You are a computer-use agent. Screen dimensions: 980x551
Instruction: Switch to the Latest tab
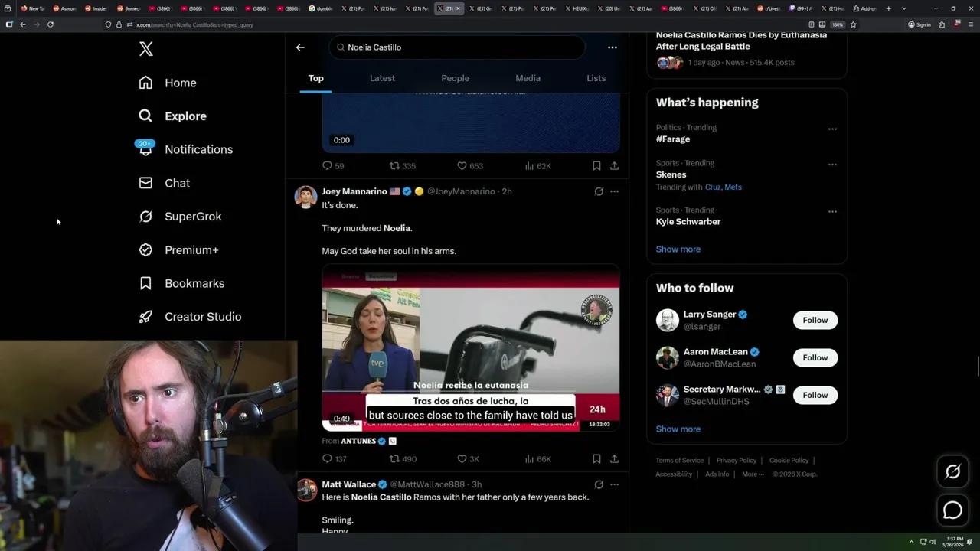[382, 78]
